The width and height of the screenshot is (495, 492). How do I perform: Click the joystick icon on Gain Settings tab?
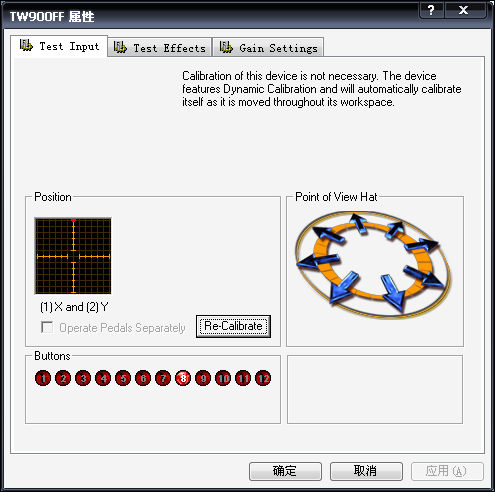[226, 47]
